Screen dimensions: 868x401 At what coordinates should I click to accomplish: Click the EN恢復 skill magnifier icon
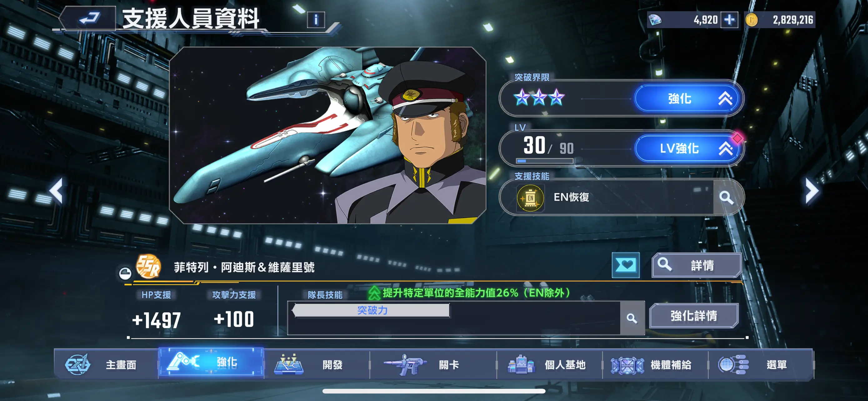pos(726,197)
